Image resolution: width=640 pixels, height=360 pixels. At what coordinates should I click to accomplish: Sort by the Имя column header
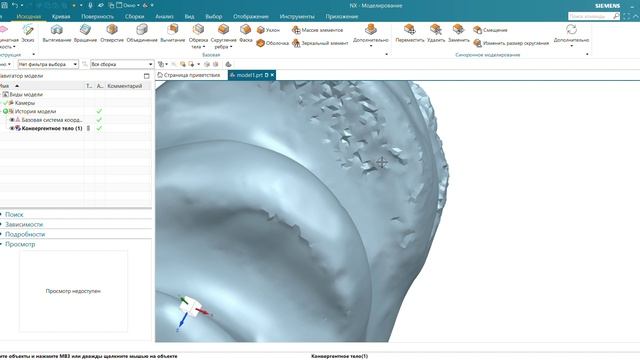tap(42, 86)
